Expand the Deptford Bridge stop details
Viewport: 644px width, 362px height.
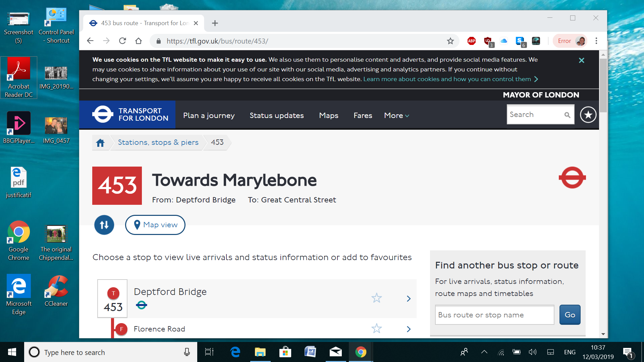[x=409, y=299]
